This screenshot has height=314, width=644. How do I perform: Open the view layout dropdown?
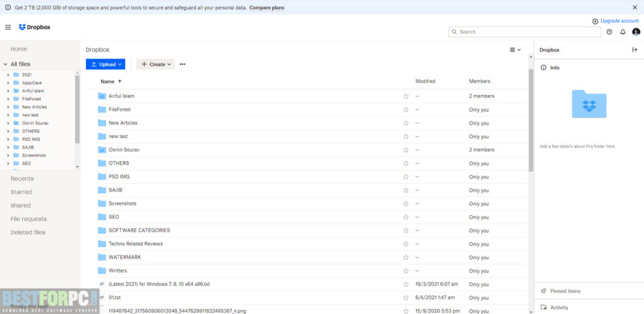[x=516, y=50]
